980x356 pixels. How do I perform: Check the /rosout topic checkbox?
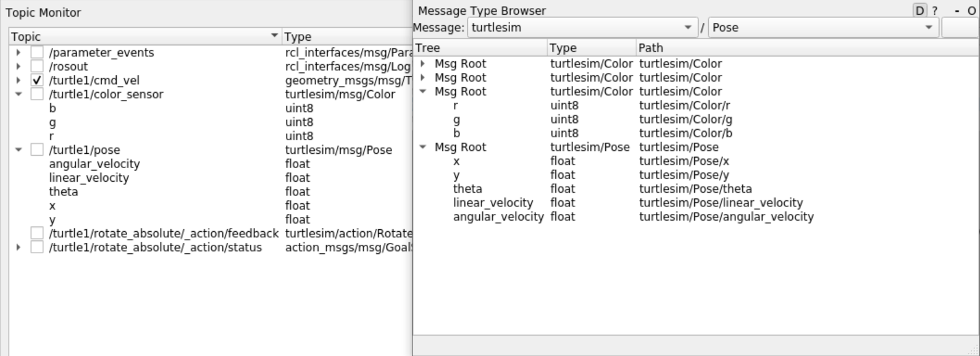coord(37,66)
